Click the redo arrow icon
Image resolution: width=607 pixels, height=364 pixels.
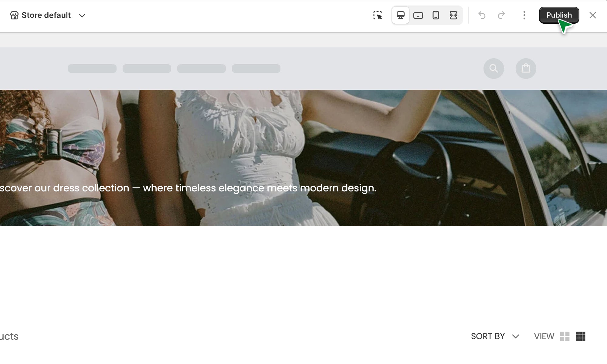tap(501, 15)
